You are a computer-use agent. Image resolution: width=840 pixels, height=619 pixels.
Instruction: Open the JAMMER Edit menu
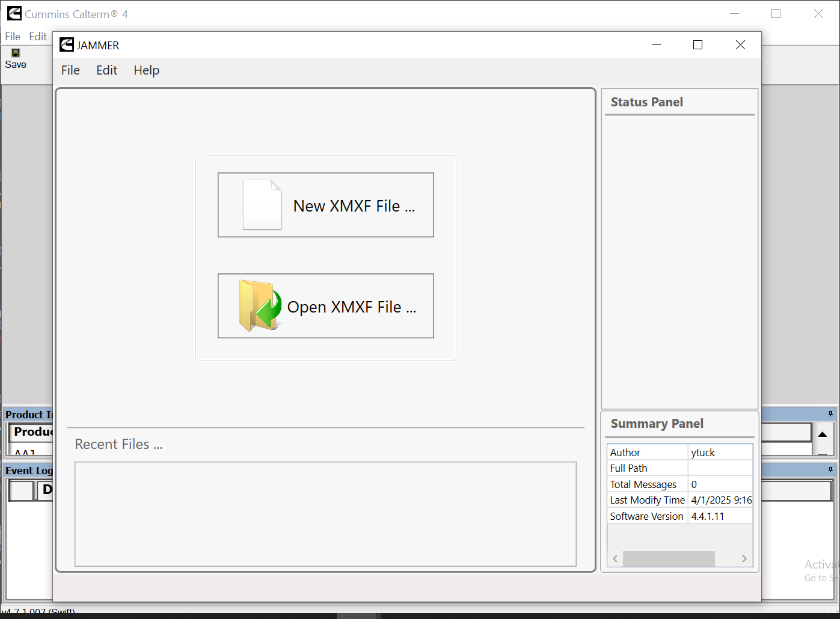coord(106,70)
